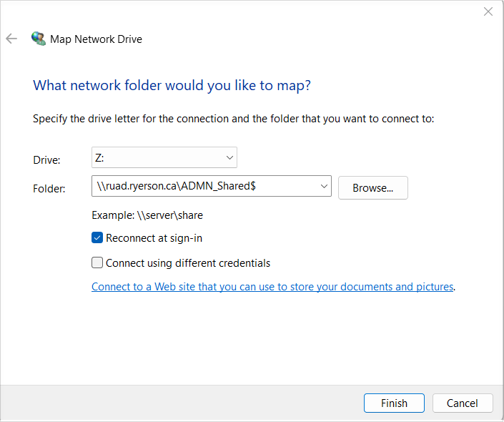The width and height of the screenshot is (504, 422).
Task: Click the Example \\server\share hint text
Action: coord(148,215)
